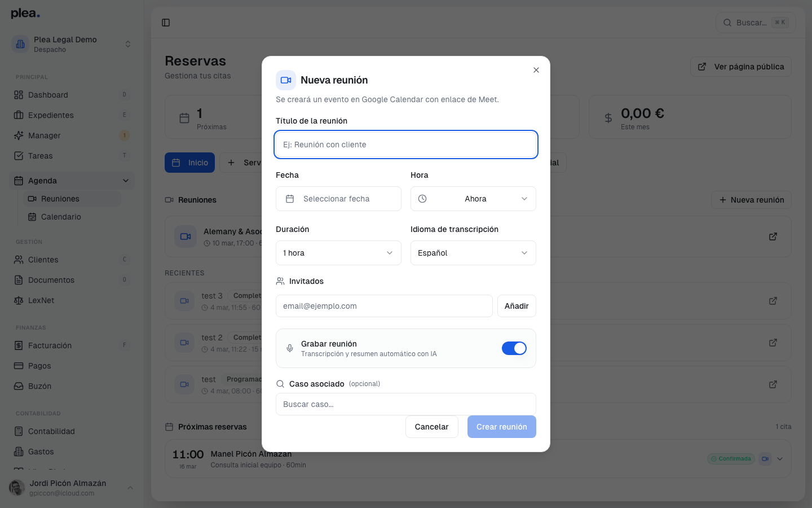Viewport: 812px width, 508px height.
Task: Open Manager in the sidebar
Action: 72,135
